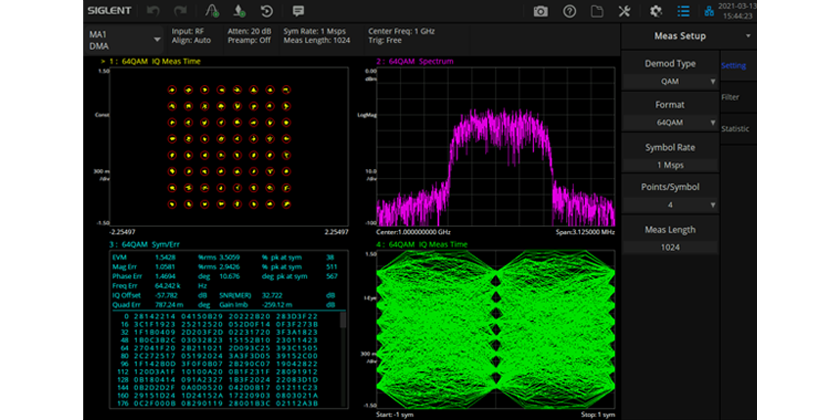Viewport: 840px width, 420px height.
Task: Open the Format 64QAM dropdown
Action: pos(670,123)
